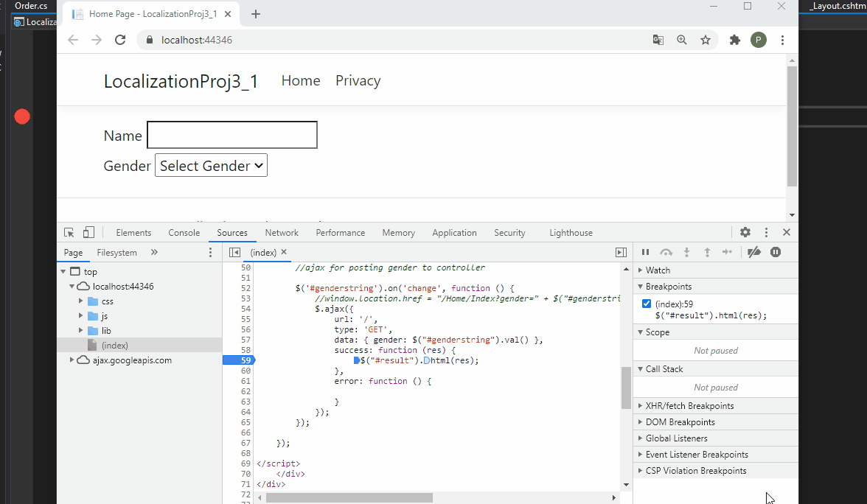Expand the js folder
The height and width of the screenshot is (504, 867).
pos(81,315)
